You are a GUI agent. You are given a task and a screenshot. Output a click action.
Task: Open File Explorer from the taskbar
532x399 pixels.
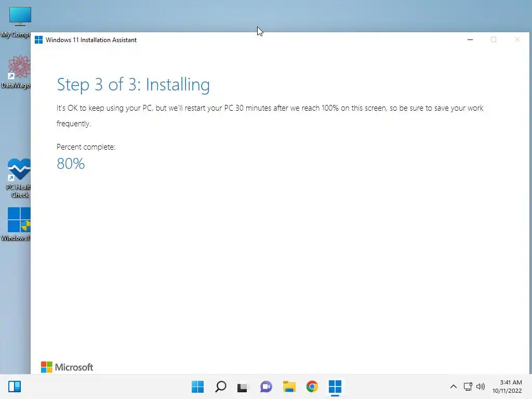pos(289,387)
